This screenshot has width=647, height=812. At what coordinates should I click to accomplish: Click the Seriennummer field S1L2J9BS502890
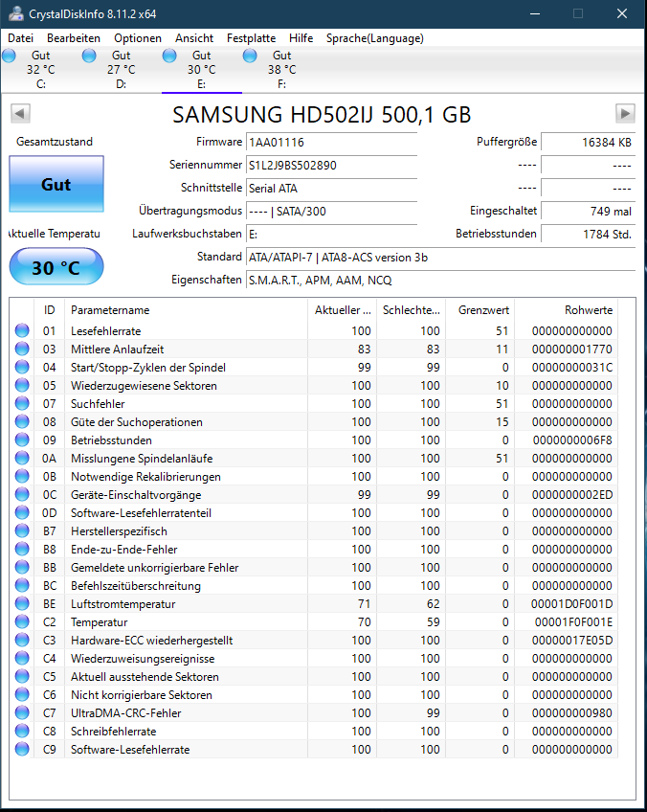tap(331, 166)
